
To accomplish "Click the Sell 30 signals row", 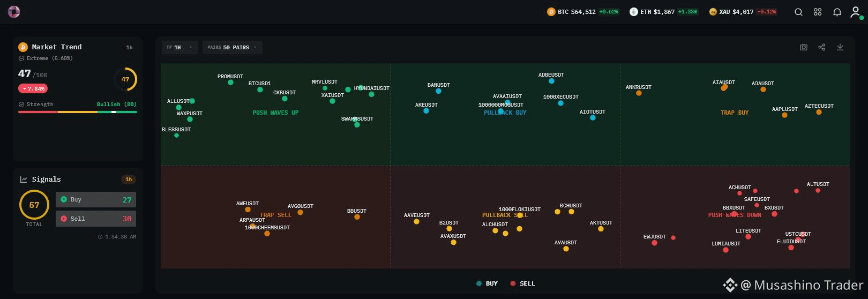I will click(x=96, y=219).
